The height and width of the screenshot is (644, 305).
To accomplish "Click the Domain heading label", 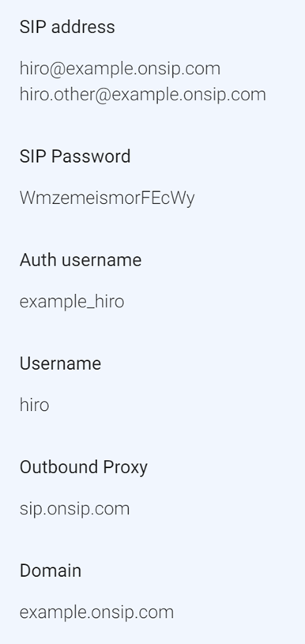I will point(51,571).
